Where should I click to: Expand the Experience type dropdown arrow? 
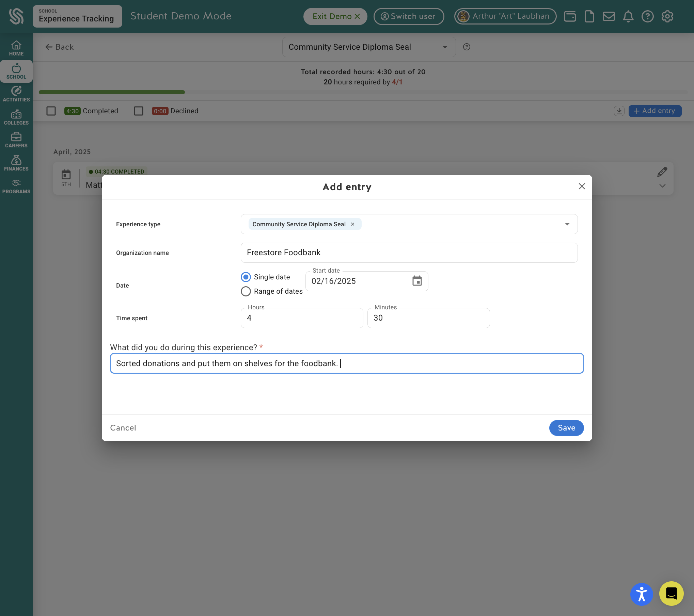(x=567, y=224)
